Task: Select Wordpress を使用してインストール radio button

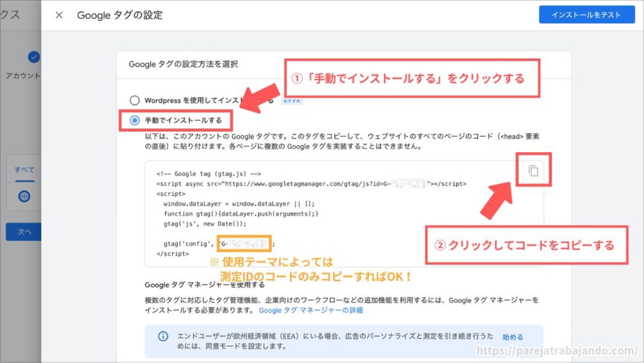Action: [x=135, y=101]
